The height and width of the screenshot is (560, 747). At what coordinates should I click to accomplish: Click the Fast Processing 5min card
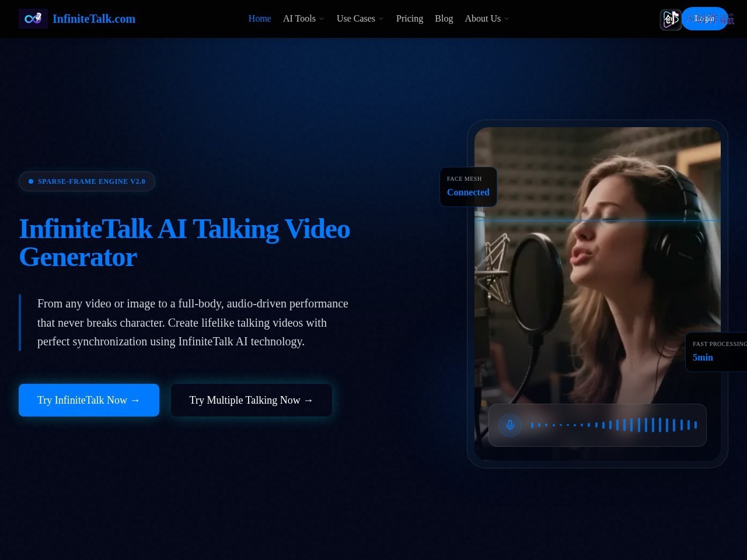coord(716,352)
